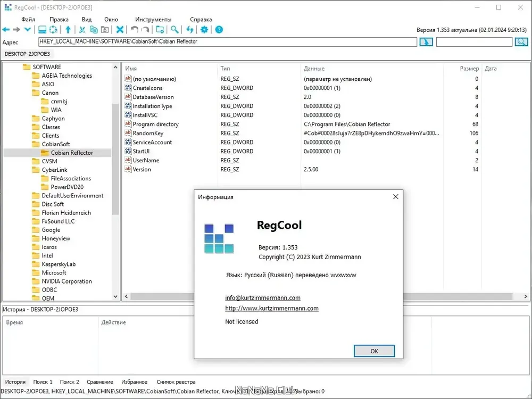Click the up-level arrow icon in toolbar
The image size is (532, 399).
[68, 30]
